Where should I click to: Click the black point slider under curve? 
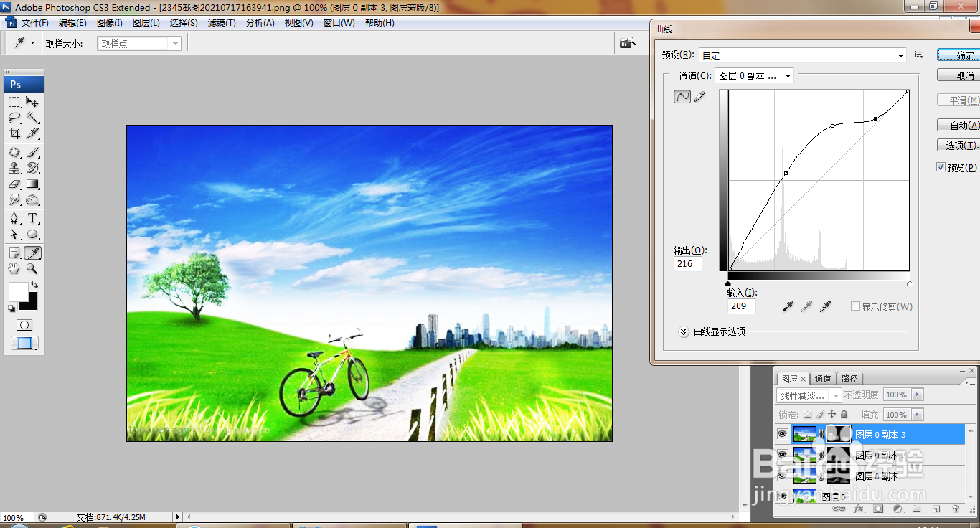[x=729, y=284]
